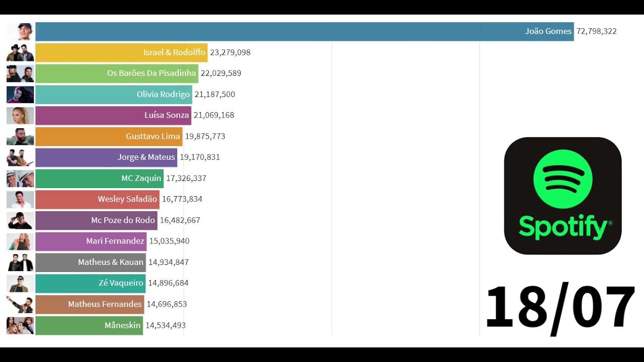The image size is (644, 362).
Task: Click Israel & Rodolffo artist photo
Action: pos(20,52)
